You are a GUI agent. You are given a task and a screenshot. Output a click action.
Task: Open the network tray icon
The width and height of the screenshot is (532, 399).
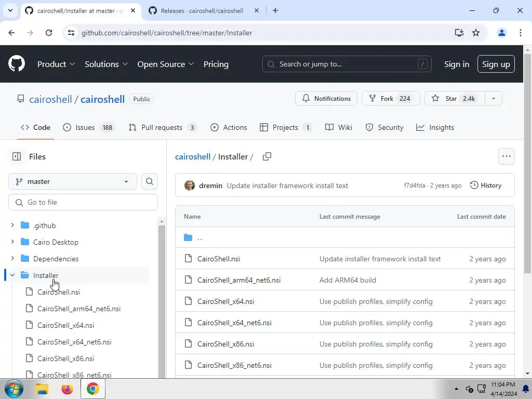click(x=482, y=389)
